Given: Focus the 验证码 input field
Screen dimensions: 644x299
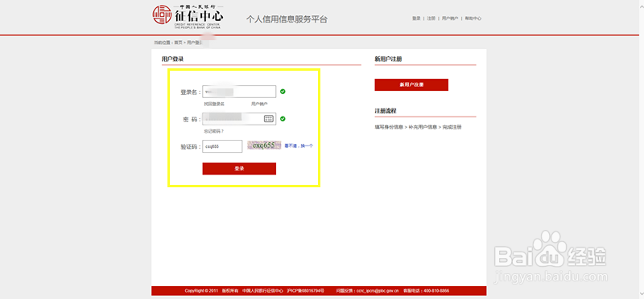Looking at the screenshot, I should pos(222,146).
